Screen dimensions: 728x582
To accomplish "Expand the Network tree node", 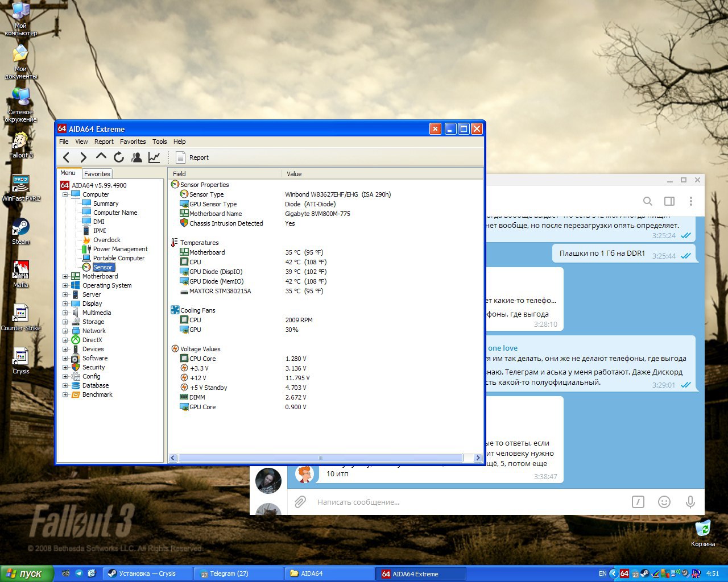I will [65, 331].
